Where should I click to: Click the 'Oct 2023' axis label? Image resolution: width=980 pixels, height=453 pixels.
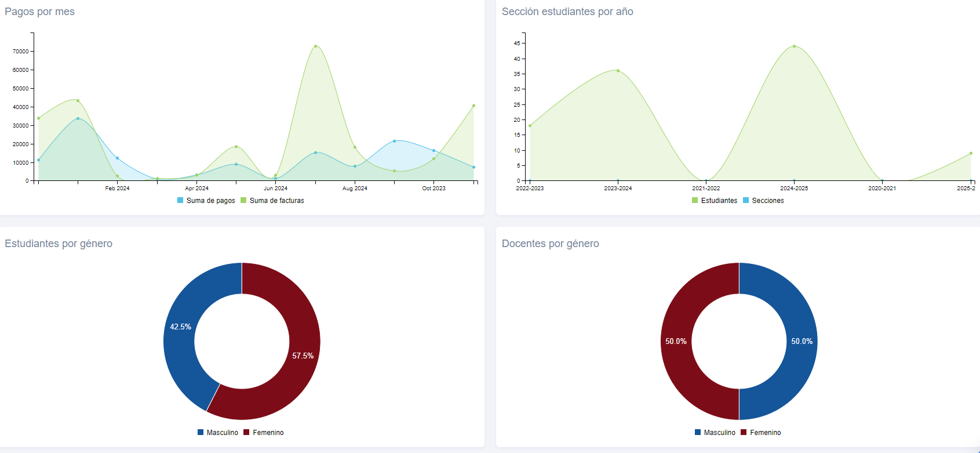click(433, 189)
